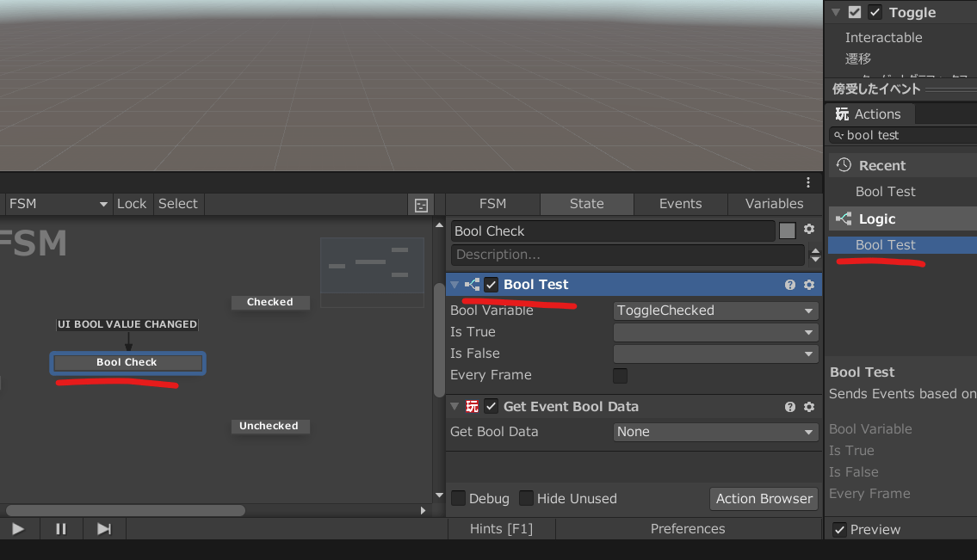Screen dimensions: 977x560
Task: Toggle the minimap icon in FSM toolbar
Action: pos(421,205)
